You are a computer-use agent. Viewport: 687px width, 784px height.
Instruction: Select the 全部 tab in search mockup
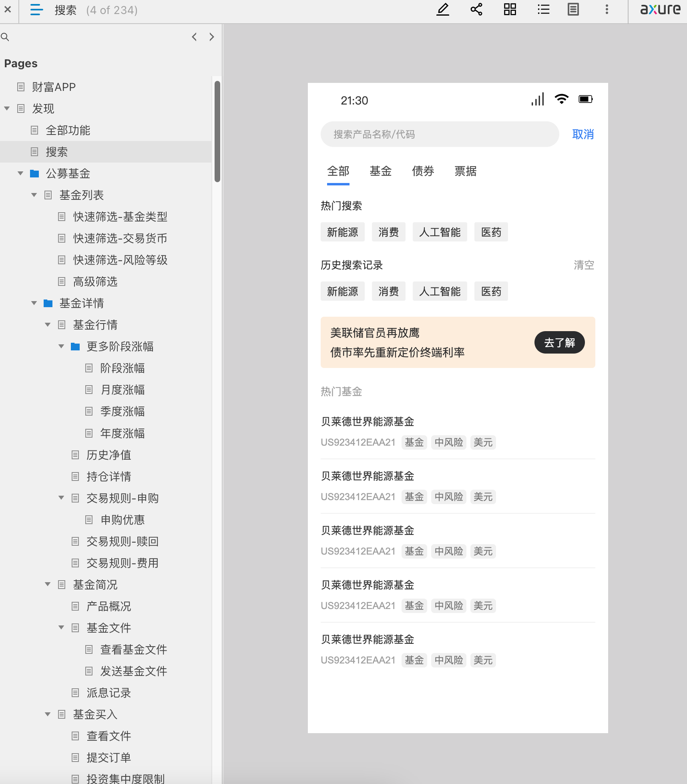coord(338,171)
